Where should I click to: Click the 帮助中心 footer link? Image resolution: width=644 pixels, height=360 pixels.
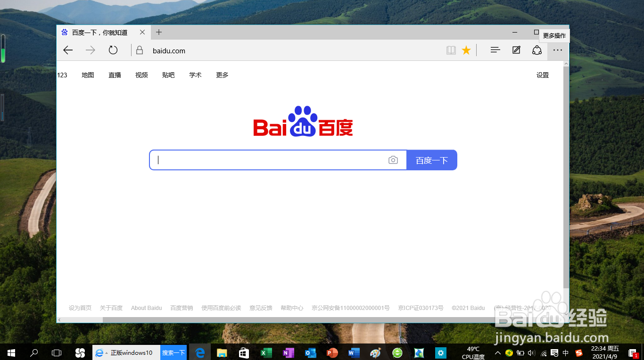(x=292, y=308)
